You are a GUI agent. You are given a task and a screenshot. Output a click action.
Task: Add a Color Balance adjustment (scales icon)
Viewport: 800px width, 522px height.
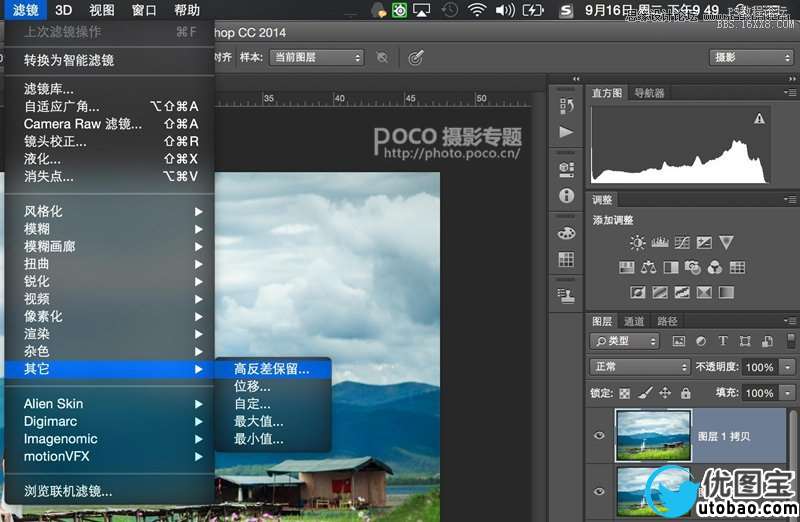[648, 267]
